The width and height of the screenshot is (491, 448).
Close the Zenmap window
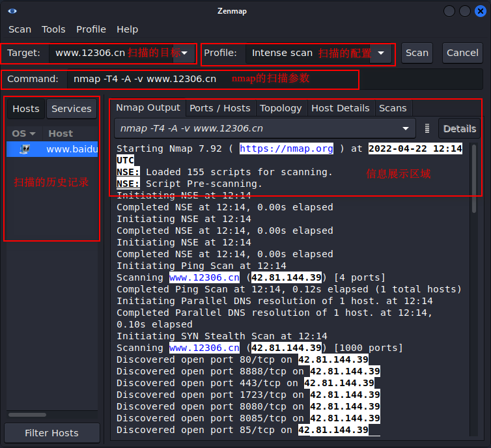[x=481, y=11]
